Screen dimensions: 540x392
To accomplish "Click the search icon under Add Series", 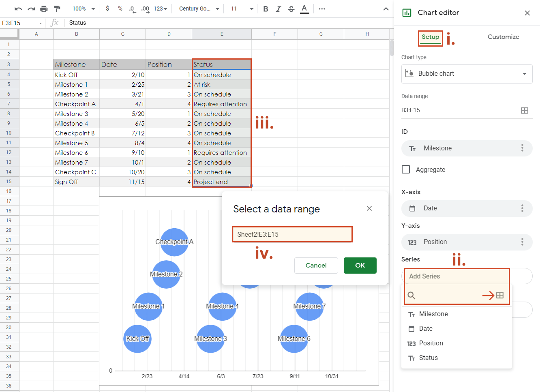I will [x=411, y=296].
